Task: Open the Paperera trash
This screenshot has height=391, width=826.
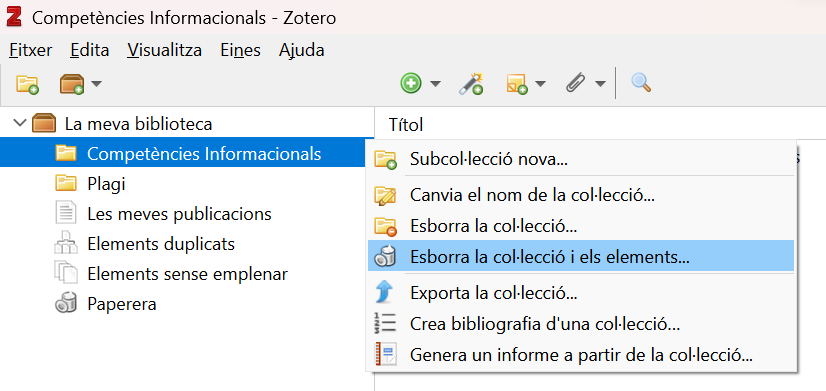Action: point(122,304)
